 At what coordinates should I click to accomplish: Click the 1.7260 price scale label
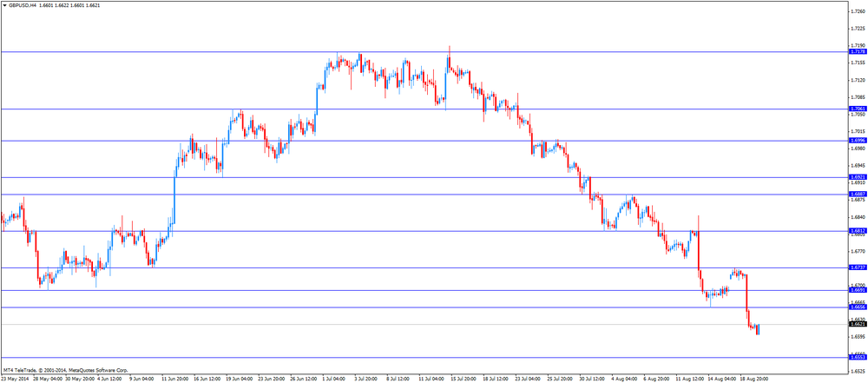(x=858, y=11)
